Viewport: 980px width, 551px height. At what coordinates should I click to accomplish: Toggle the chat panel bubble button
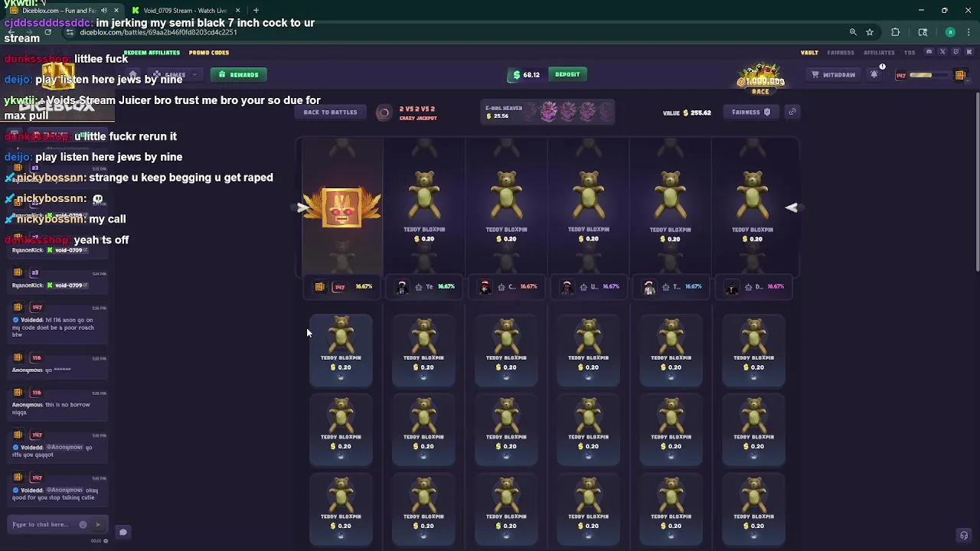(x=122, y=532)
